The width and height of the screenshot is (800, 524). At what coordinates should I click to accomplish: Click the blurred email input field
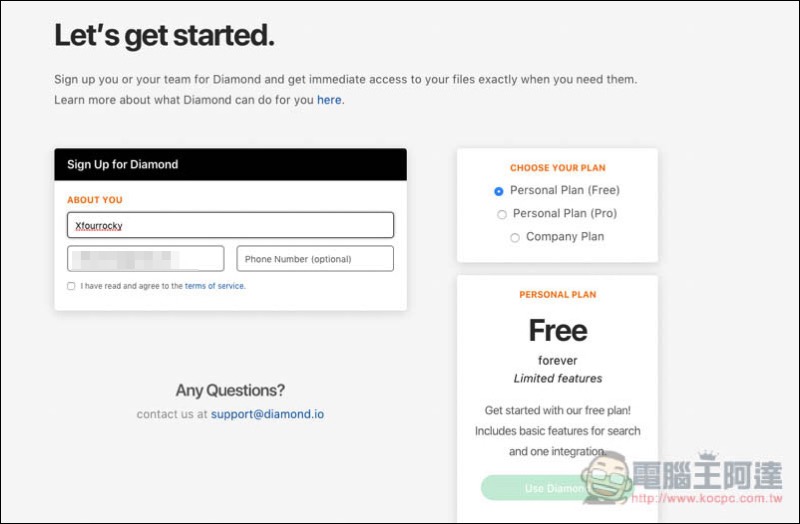tap(145, 259)
